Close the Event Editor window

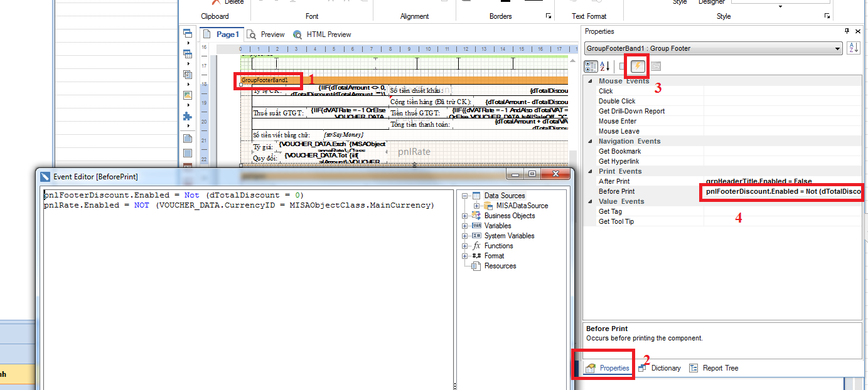556,174
